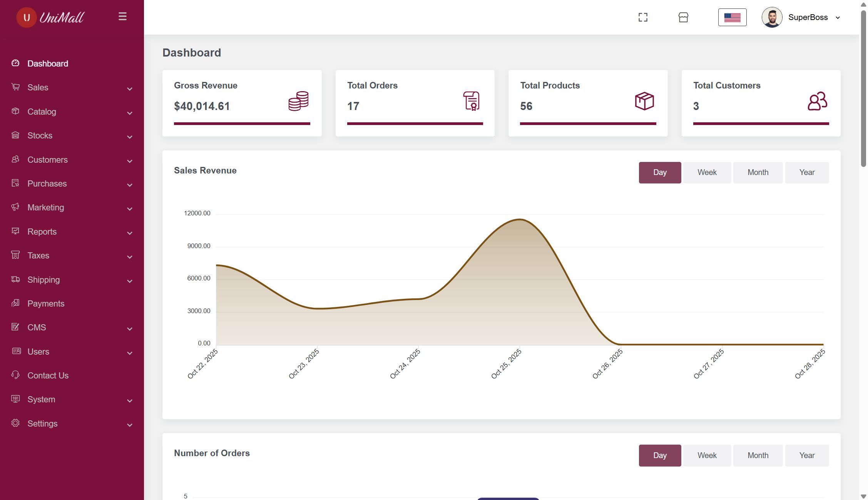Toggle fullscreen mode icon
Viewport: 868px width, 500px height.
pyautogui.click(x=643, y=17)
